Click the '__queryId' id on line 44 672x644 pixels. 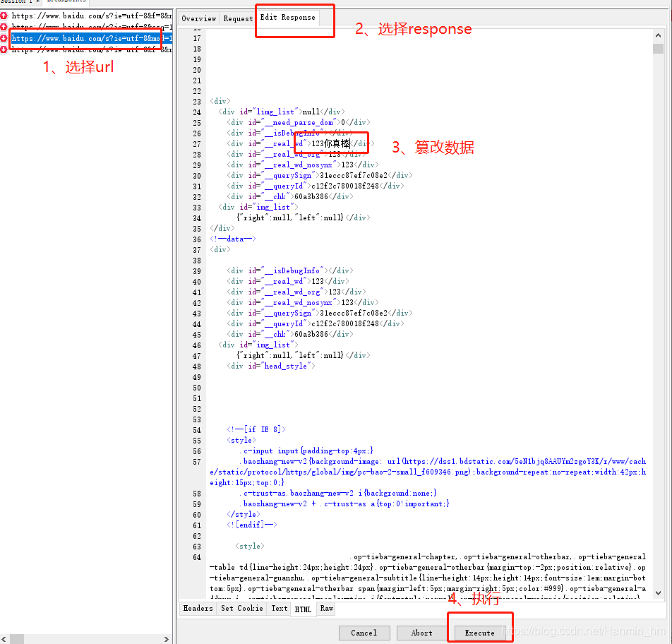pyautogui.click(x=284, y=323)
